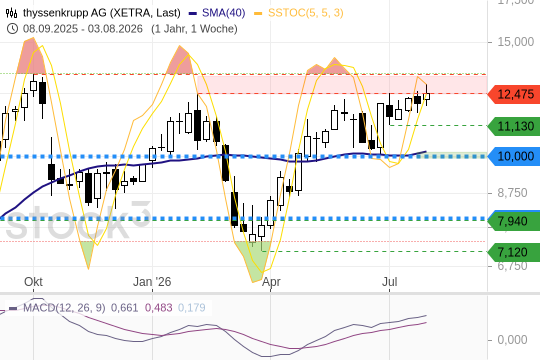Click the Apr time axis label
The width and height of the screenshot is (540, 360).
(x=271, y=282)
